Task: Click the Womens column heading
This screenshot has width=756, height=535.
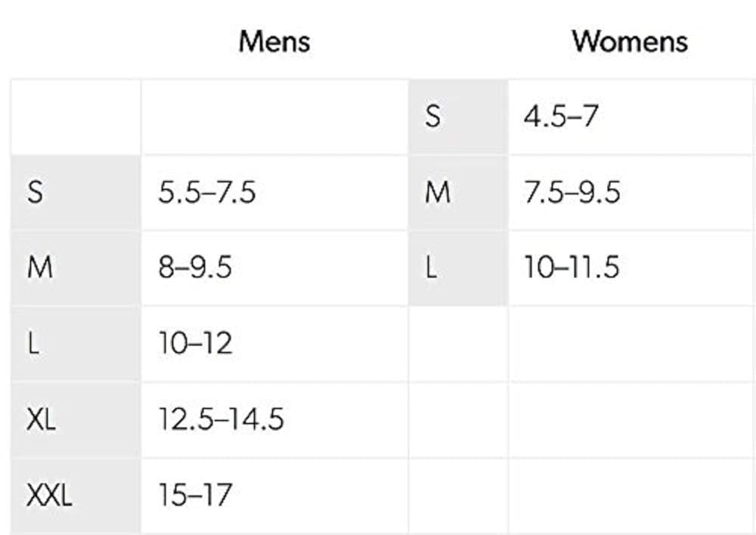Action: click(630, 42)
